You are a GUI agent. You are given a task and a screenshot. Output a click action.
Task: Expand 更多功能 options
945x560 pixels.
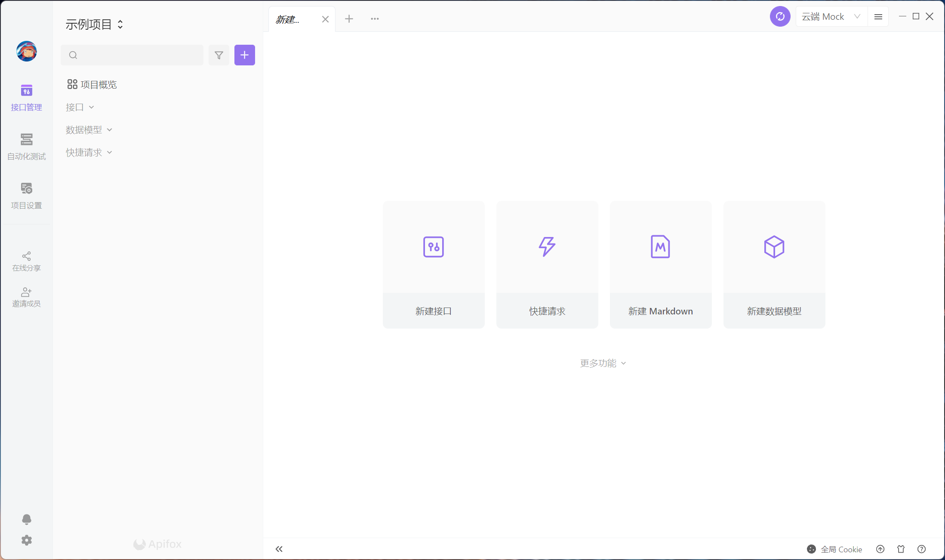coord(603,363)
